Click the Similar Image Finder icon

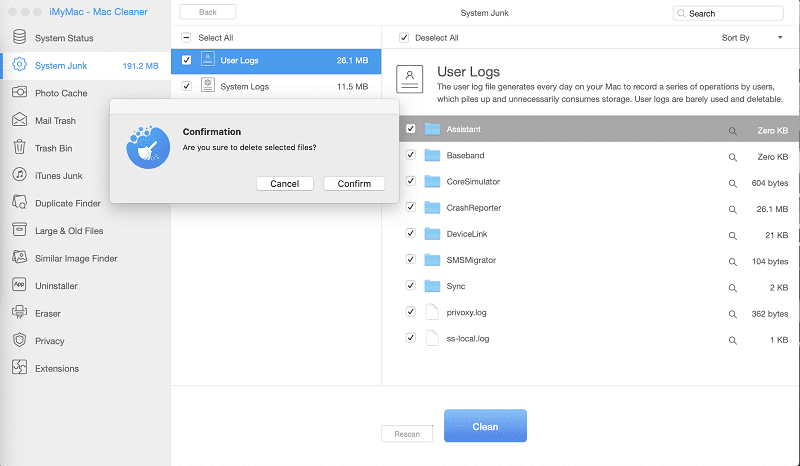pos(19,258)
